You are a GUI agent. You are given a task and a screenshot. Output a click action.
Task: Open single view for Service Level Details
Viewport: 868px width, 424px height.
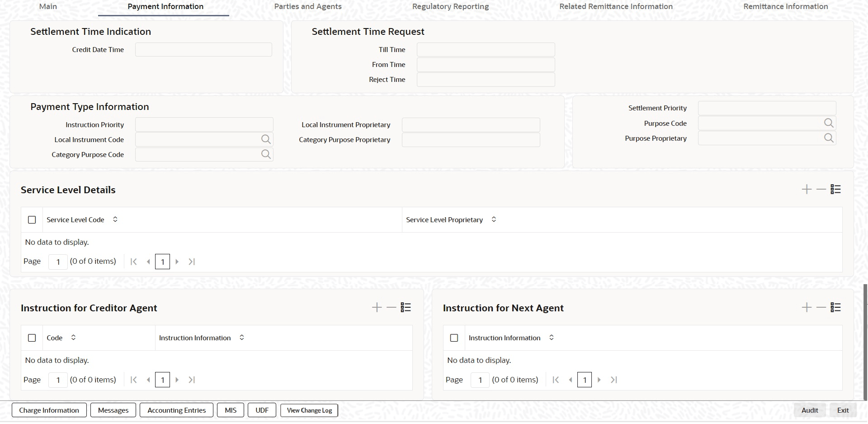pyautogui.click(x=835, y=189)
